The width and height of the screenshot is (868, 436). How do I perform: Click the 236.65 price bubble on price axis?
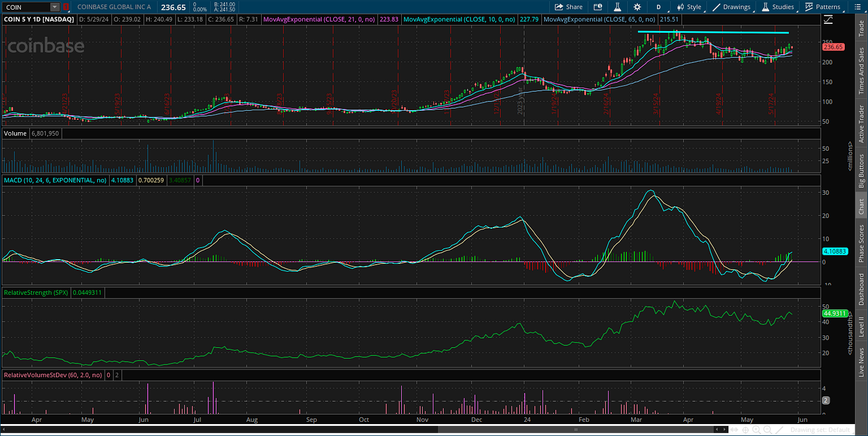(833, 46)
